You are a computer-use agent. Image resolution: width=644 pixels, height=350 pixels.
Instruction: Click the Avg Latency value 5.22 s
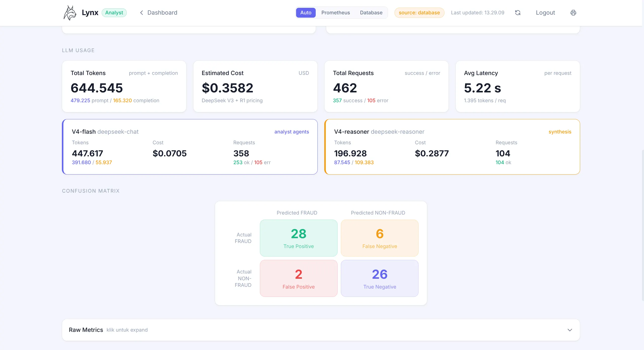pyautogui.click(x=482, y=88)
